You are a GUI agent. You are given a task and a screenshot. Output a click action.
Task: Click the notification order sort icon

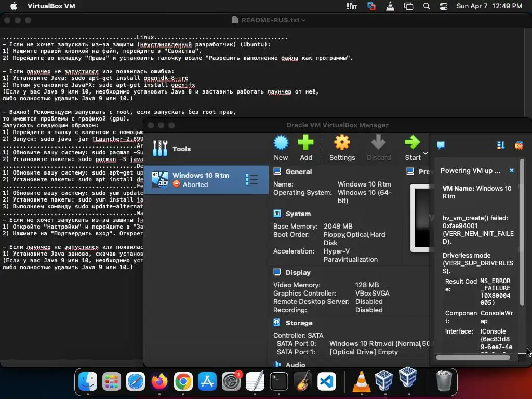pyautogui.click(x=500, y=145)
